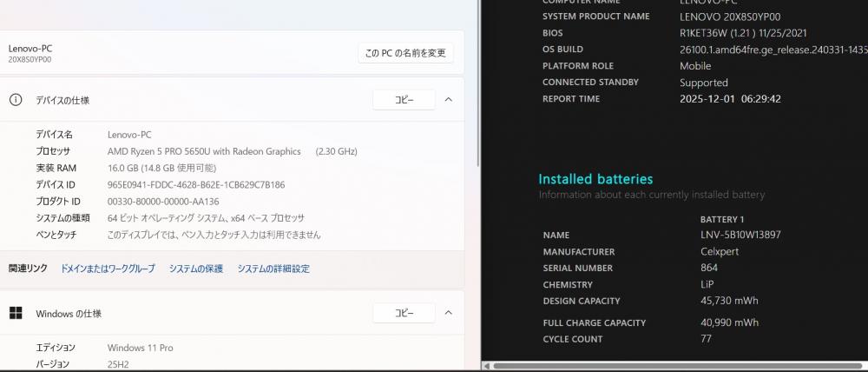
Task: Select full charge capacity 40,990 mWh
Action: 729,322
